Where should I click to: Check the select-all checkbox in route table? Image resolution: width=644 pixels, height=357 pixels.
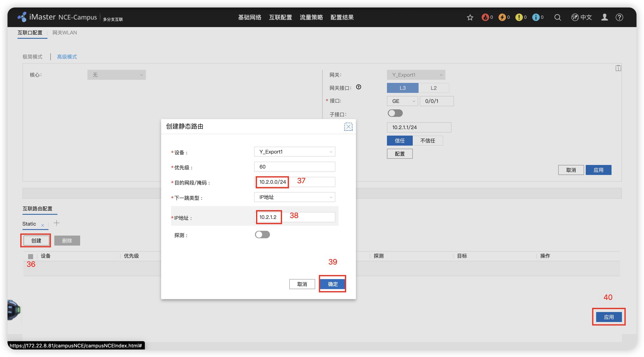(x=31, y=256)
